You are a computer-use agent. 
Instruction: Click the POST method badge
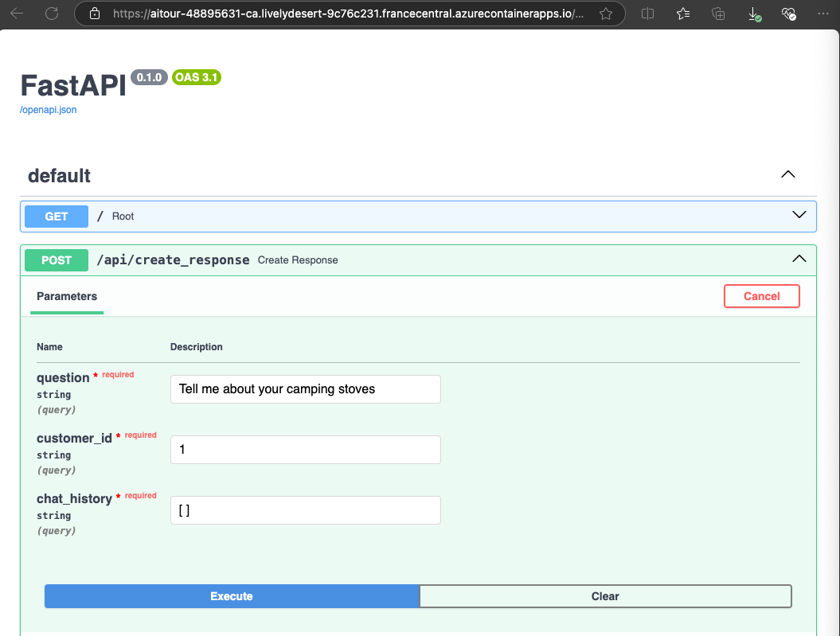57,260
